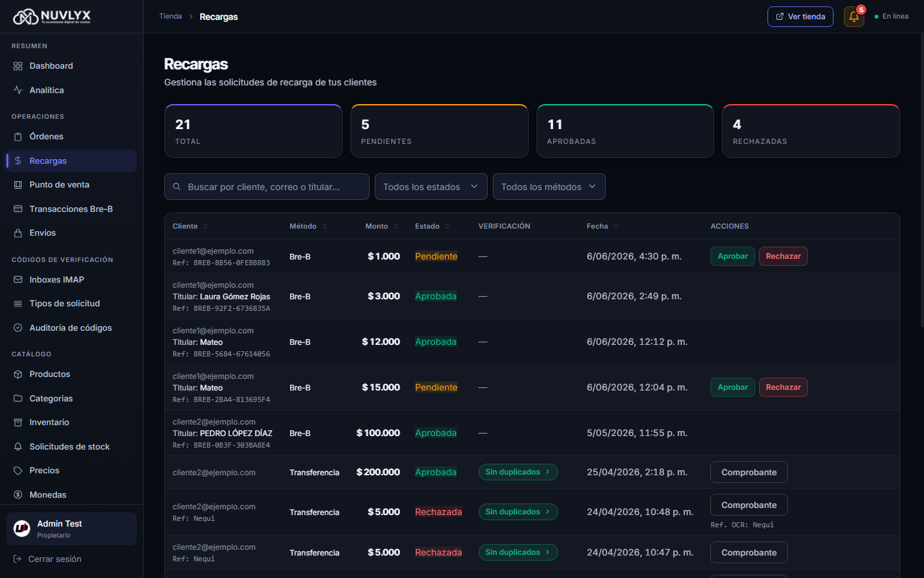Click the Tipos de solicitud list icon

click(x=18, y=304)
